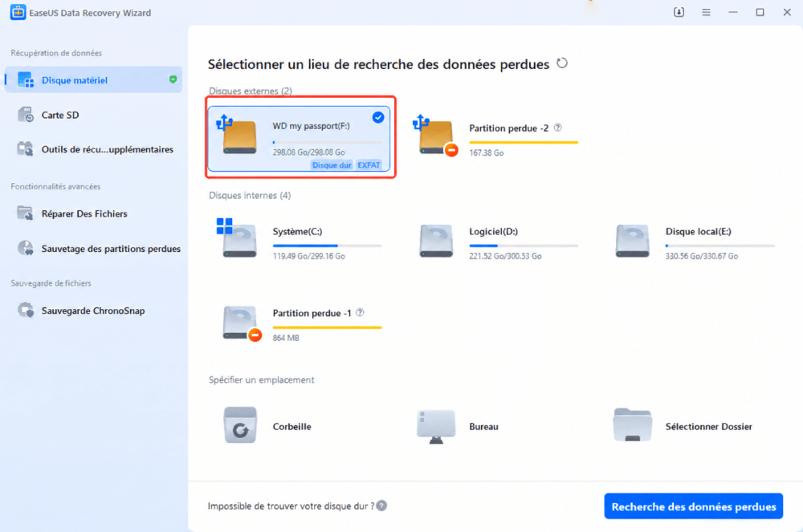Click the Disque dur tag on WD passport
Screen dimensions: 803x532
(x=332, y=165)
